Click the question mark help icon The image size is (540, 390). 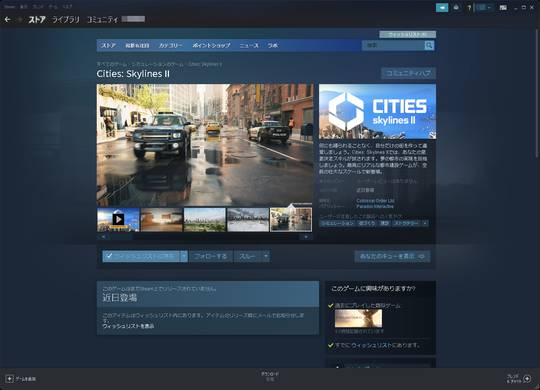(x=469, y=8)
